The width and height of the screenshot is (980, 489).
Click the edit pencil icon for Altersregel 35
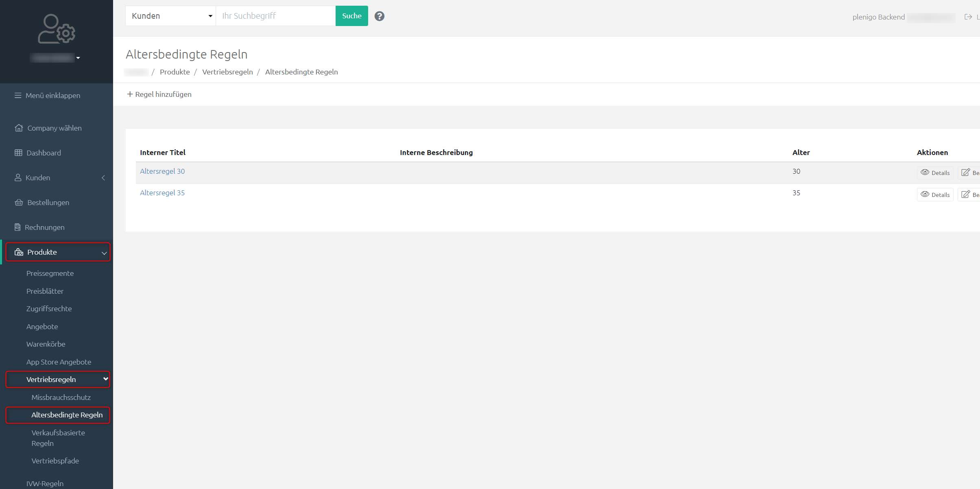(965, 194)
